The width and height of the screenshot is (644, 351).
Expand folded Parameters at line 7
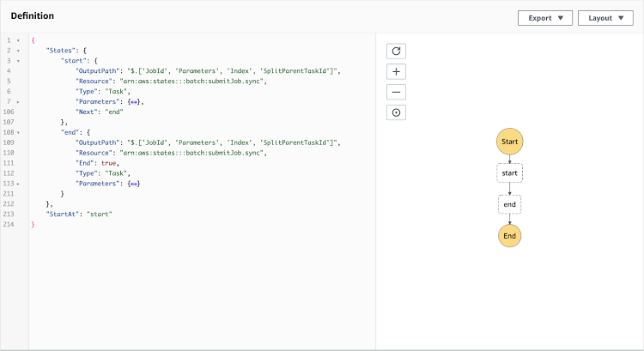[18, 102]
